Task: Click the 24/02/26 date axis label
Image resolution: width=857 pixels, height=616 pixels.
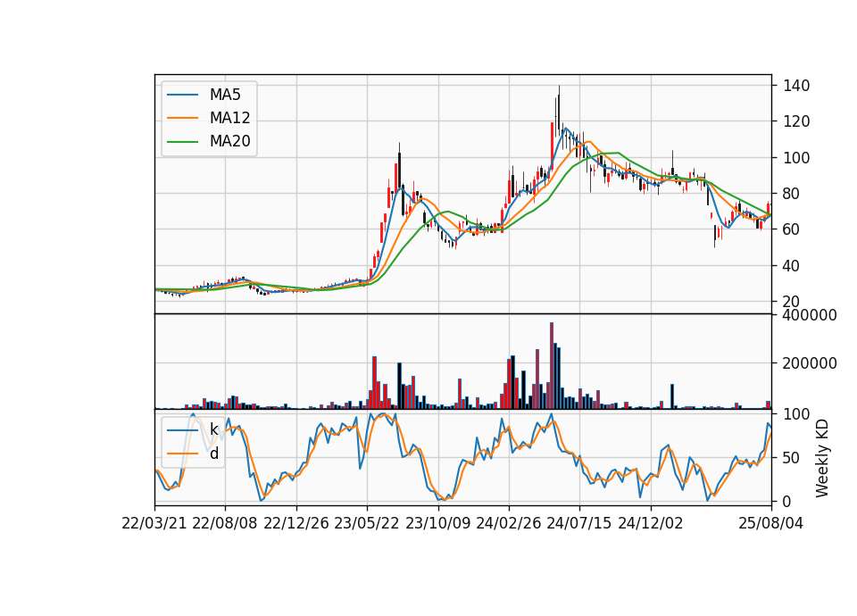Action: [x=509, y=523]
